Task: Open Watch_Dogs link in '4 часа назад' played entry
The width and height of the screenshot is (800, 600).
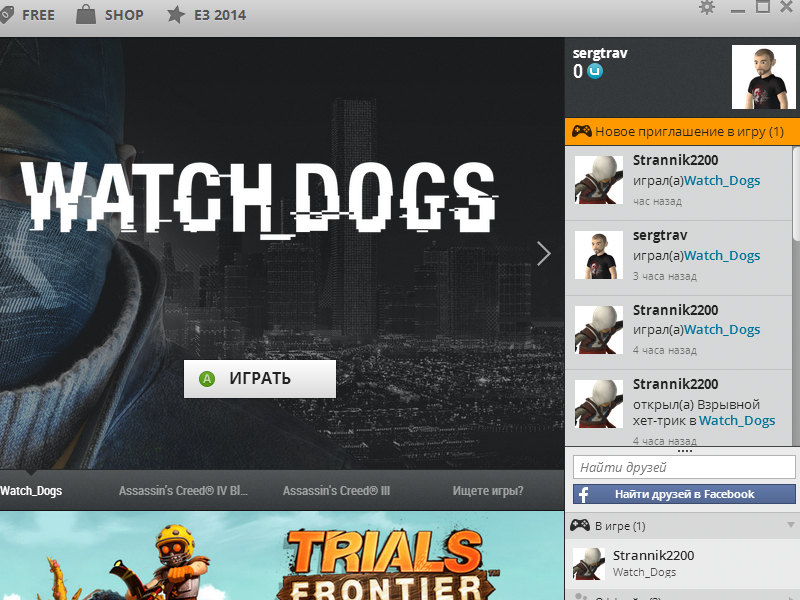Action: (x=722, y=330)
